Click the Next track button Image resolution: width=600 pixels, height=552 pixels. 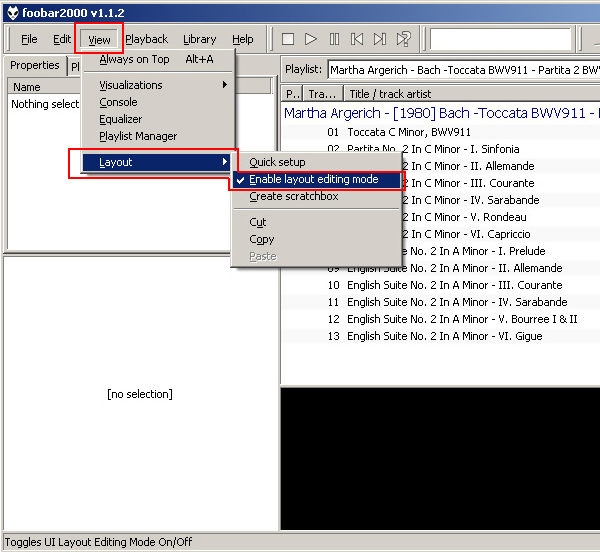380,39
